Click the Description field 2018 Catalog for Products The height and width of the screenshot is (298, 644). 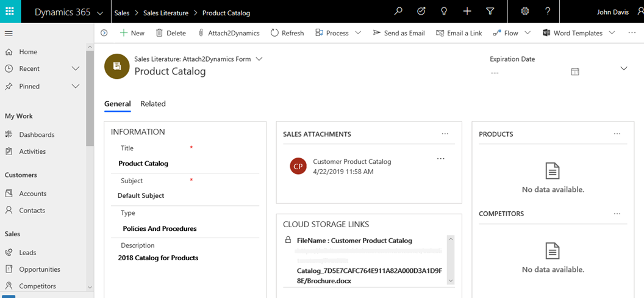tap(158, 258)
